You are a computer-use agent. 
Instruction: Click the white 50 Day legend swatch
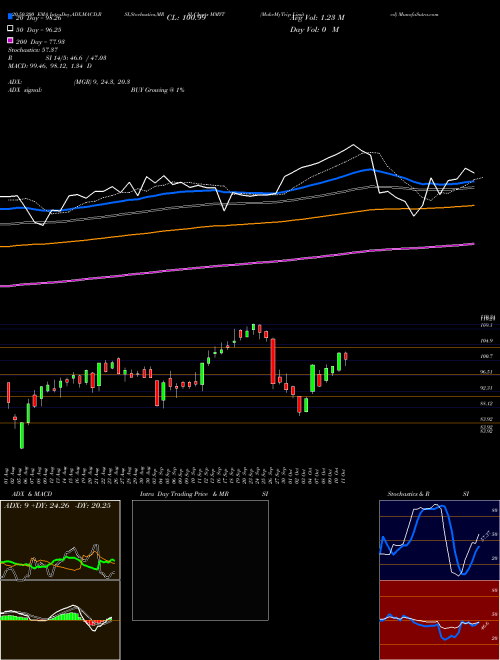click(10, 29)
